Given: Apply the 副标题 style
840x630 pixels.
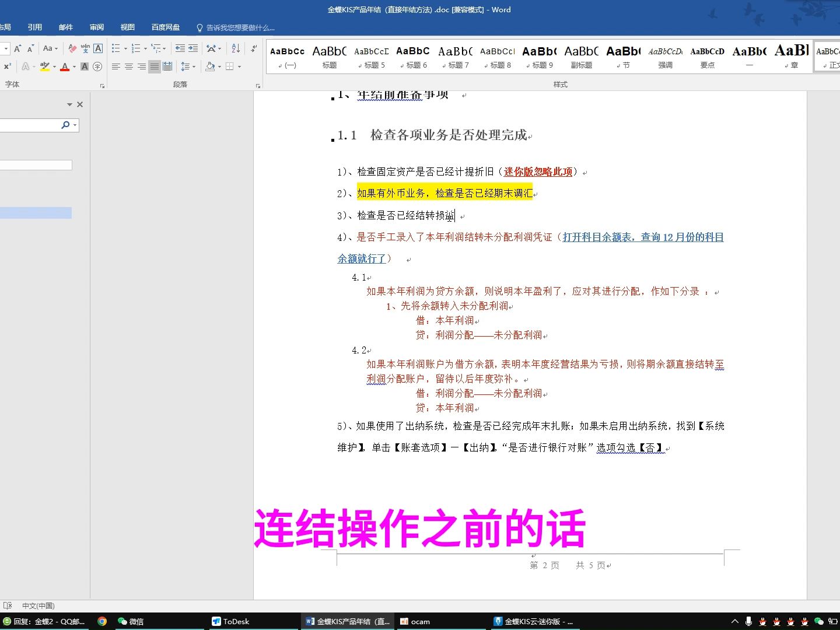Looking at the screenshot, I should (x=582, y=57).
